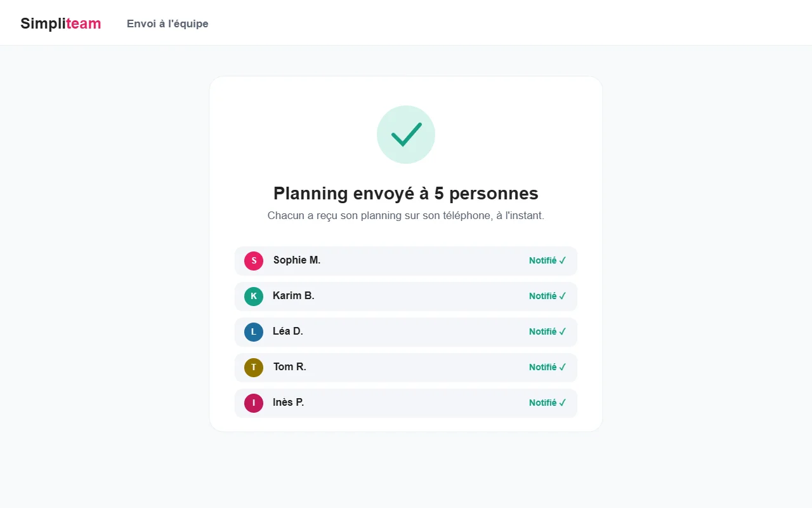The width and height of the screenshot is (812, 508).
Task: Click the Notifié status for Léa D.
Action: coord(548,331)
